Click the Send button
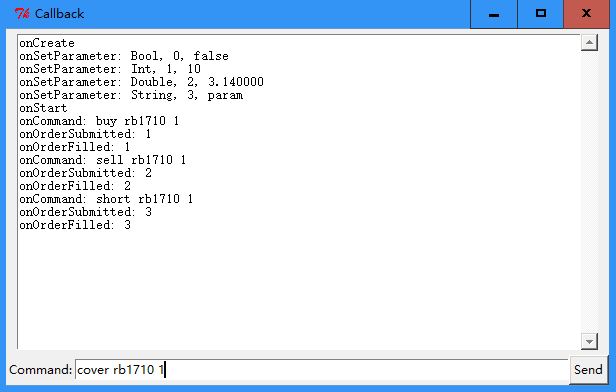Image resolution: width=616 pixels, height=392 pixels. coord(588,370)
